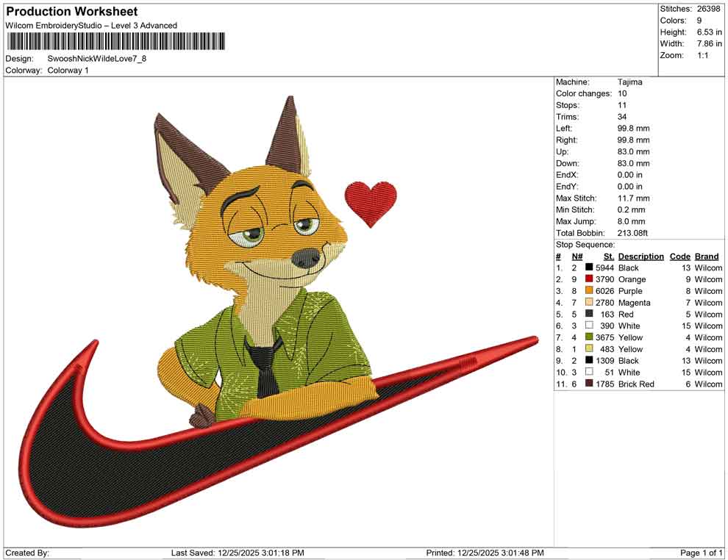The width and height of the screenshot is (728, 560).
Task: Select the Brand column header
Action: (707, 256)
